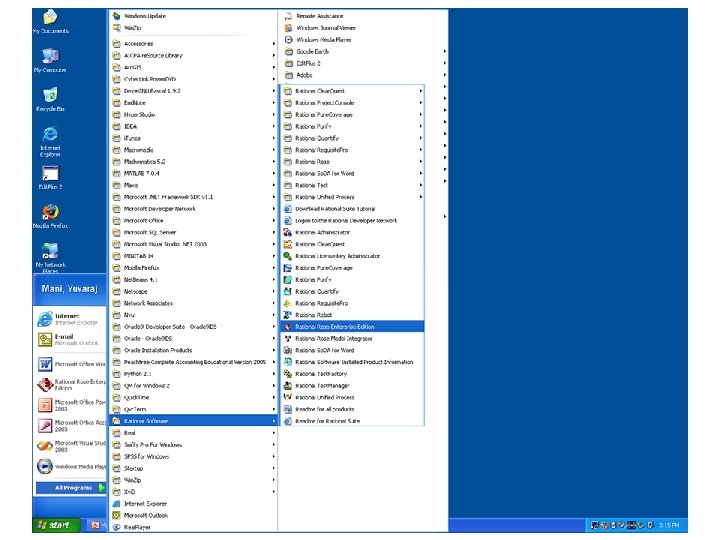This screenshot has width=720, height=540.
Task: Launch the Rational ClearQuest application entry
Action: [352, 244]
